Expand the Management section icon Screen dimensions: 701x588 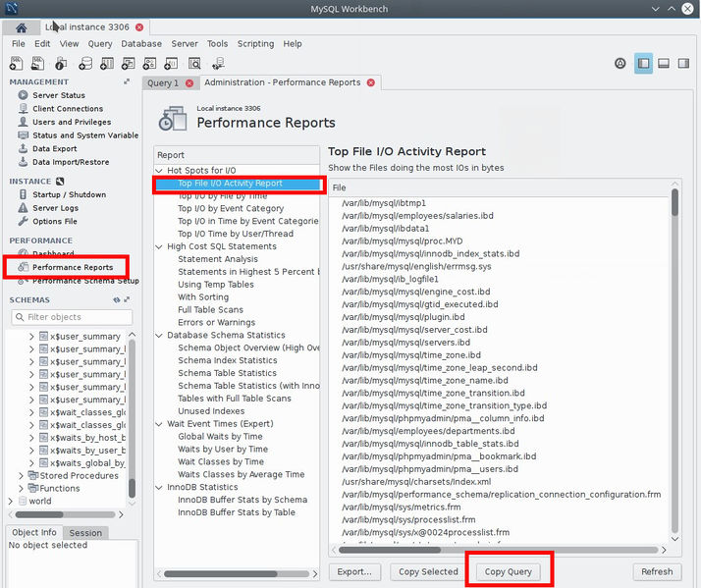point(127,81)
